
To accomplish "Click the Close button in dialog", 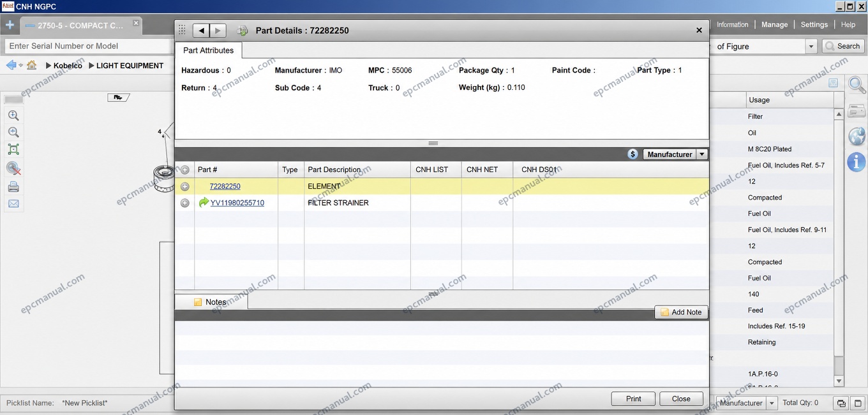I will pyautogui.click(x=681, y=398).
